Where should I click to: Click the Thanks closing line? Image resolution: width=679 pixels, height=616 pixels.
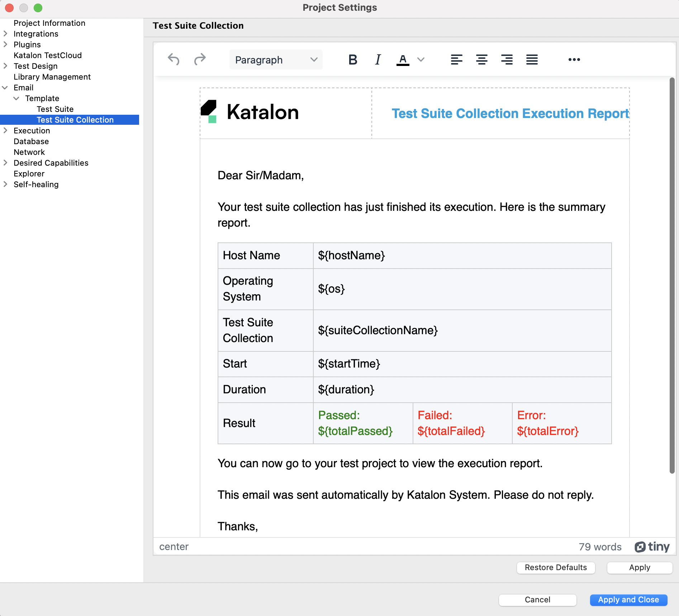[x=238, y=526]
